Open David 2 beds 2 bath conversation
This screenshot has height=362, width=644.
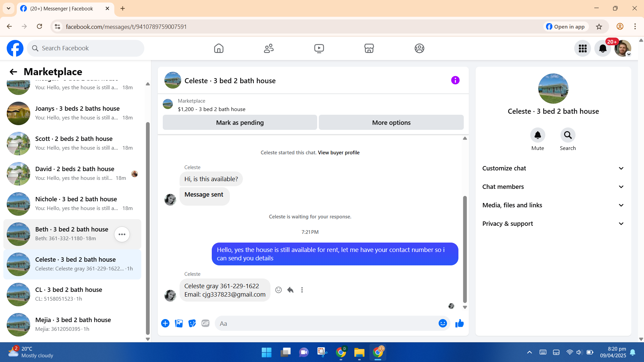click(72, 174)
